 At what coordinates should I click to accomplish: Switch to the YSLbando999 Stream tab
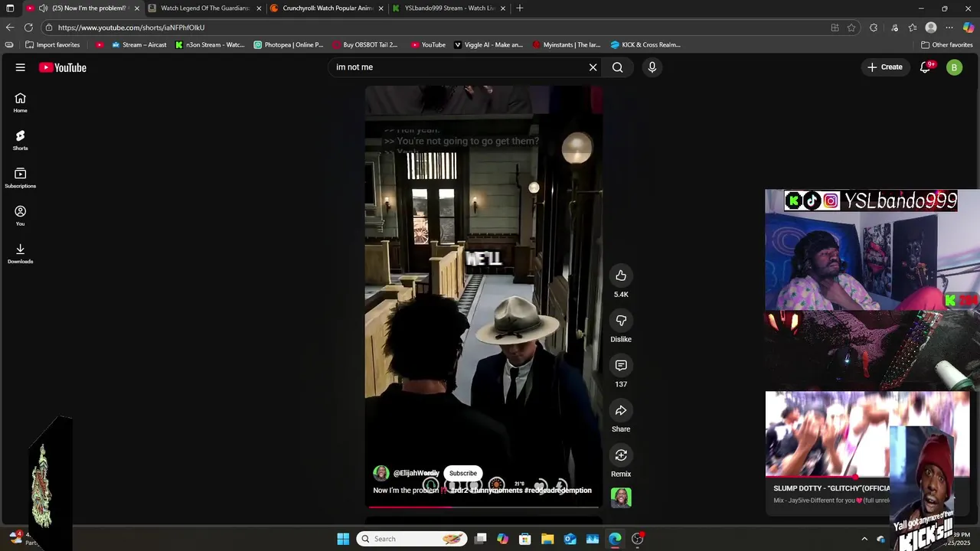449,8
